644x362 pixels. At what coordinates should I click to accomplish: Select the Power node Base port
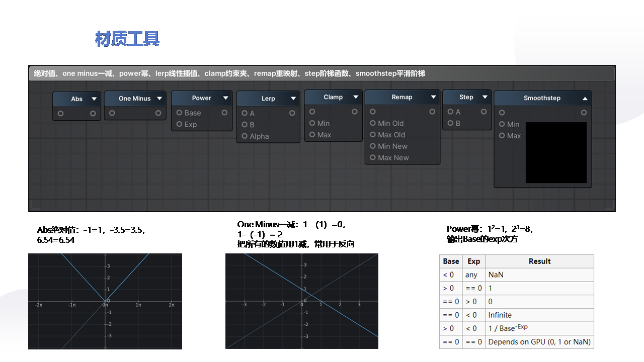click(x=179, y=113)
